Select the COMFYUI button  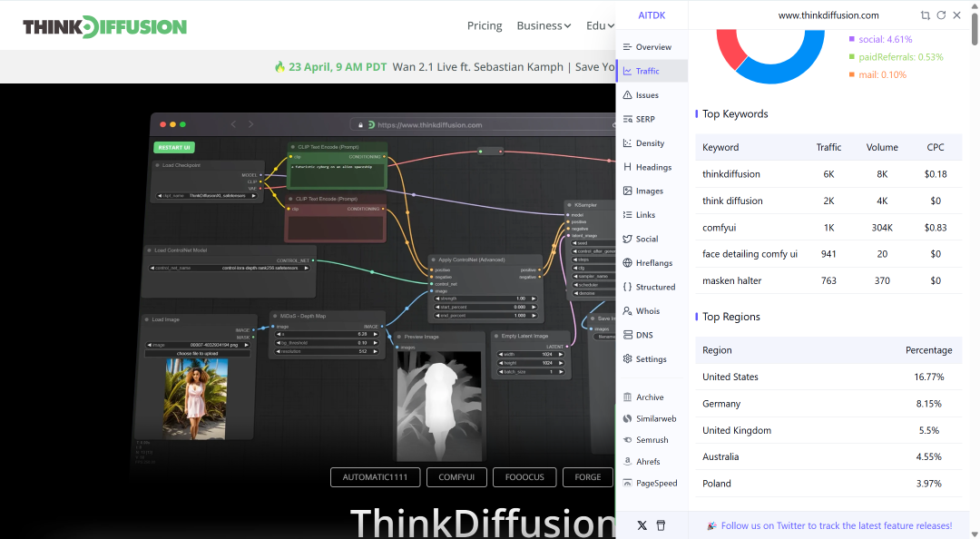coord(456,477)
